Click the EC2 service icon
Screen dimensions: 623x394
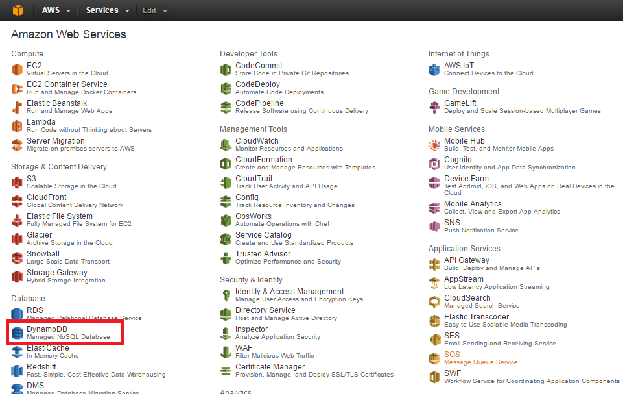click(17, 70)
